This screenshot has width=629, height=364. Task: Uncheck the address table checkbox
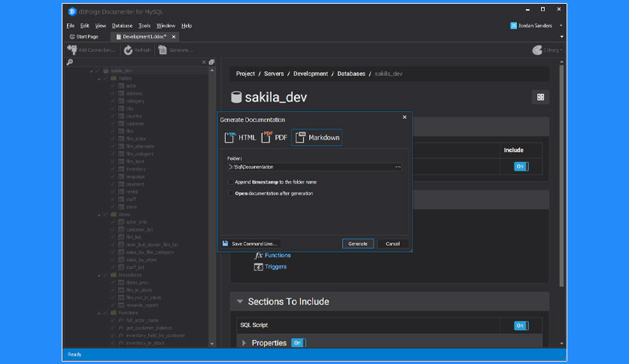(113, 93)
